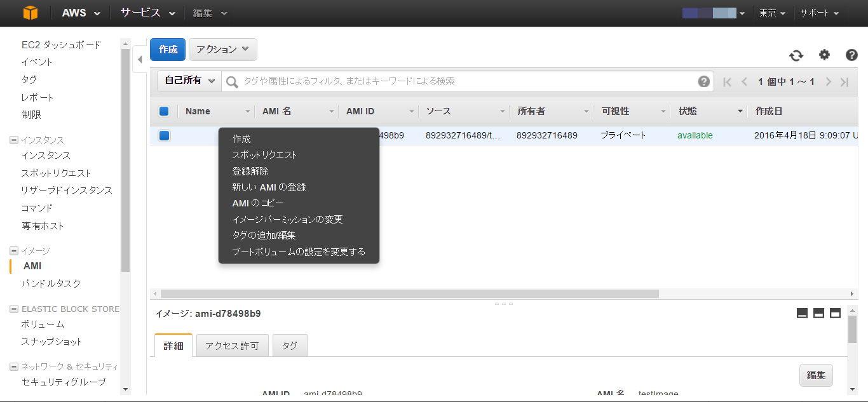
Task: Open the 自己所有 filter dropdown
Action: click(x=189, y=81)
